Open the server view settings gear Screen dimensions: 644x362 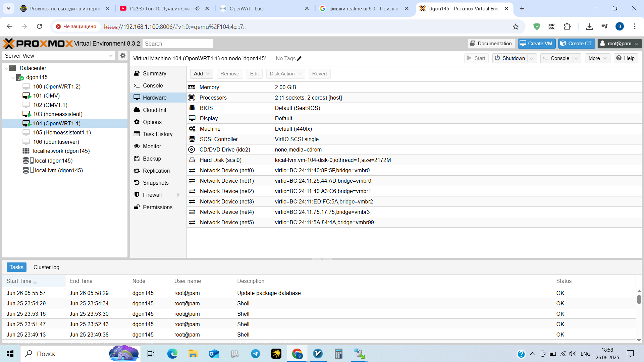point(123,56)
